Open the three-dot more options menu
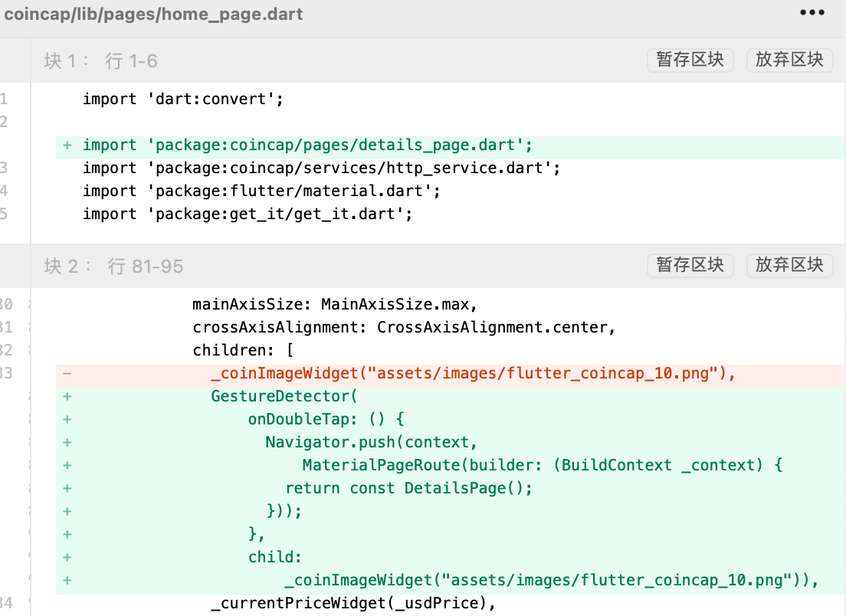The width and height of the screenshot is (846, 616). pyautogui.click(x=812, y=13)
